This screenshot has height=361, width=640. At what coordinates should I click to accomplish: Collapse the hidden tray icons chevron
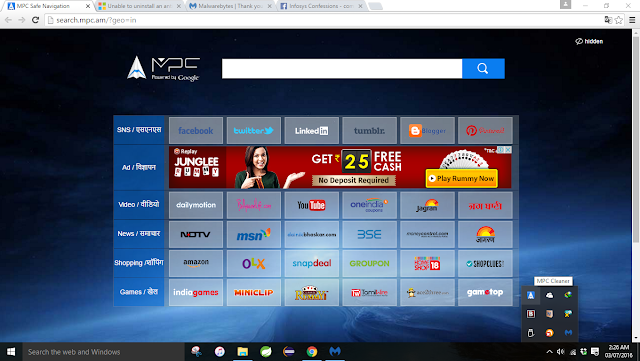click(549, 352)
